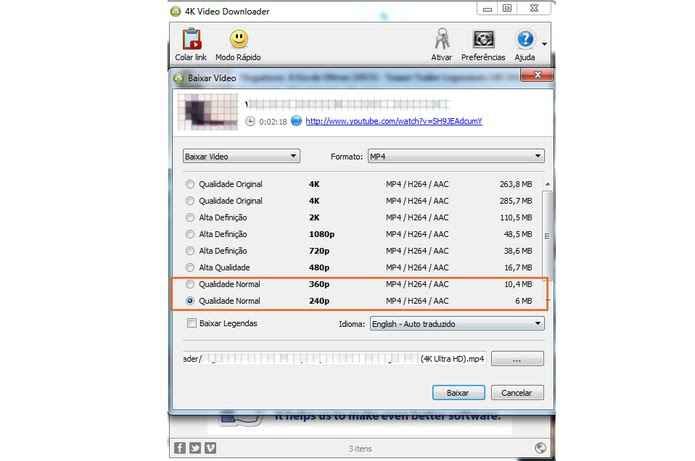Open the Baixar Vídeo mode dropdown

click(241, 156)
